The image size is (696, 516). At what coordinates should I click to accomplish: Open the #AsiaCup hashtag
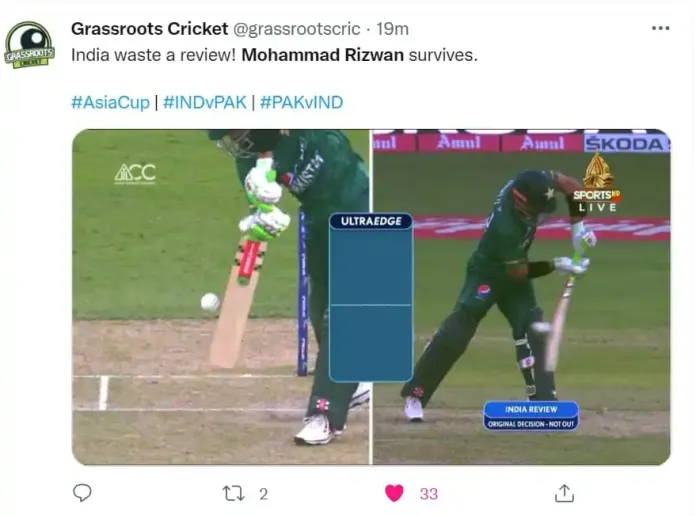111,103
